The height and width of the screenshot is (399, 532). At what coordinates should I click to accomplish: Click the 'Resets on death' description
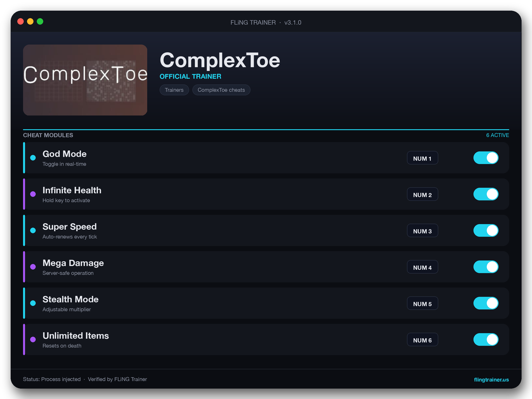tap(62, 346)
